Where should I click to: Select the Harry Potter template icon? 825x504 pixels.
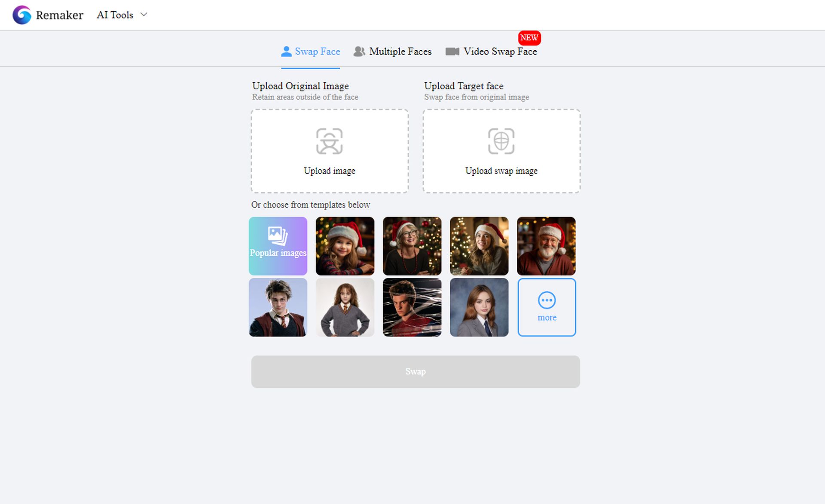(x=278, y=307)
